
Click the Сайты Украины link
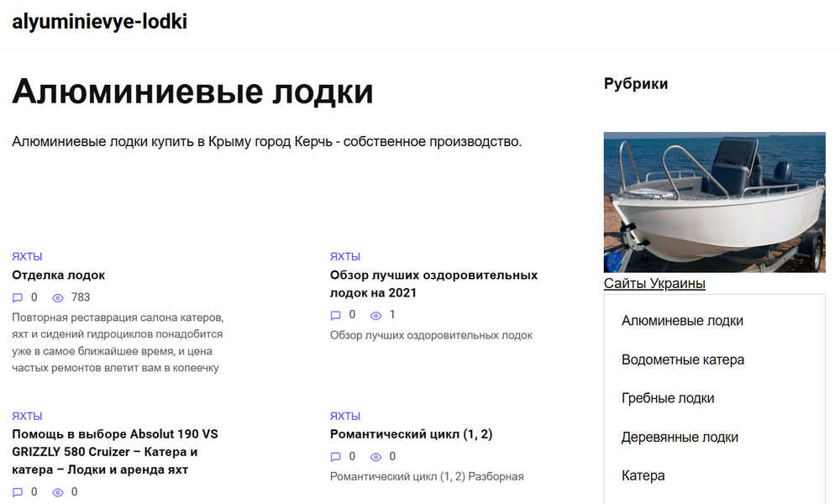tap(654, 283)
